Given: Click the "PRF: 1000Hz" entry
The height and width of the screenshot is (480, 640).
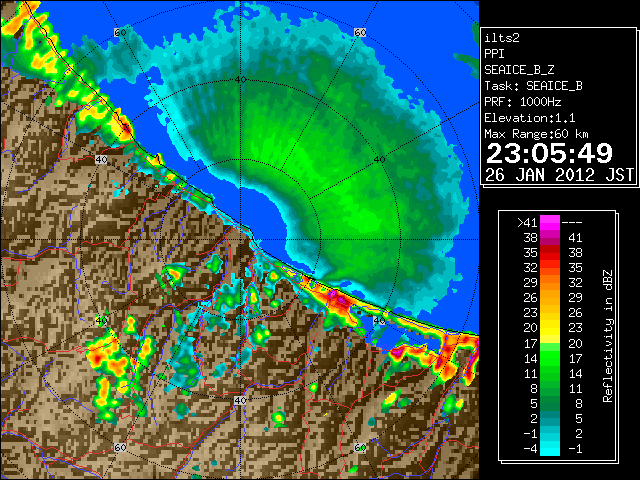Looking at the screenshot, I should tap(523, 102).
